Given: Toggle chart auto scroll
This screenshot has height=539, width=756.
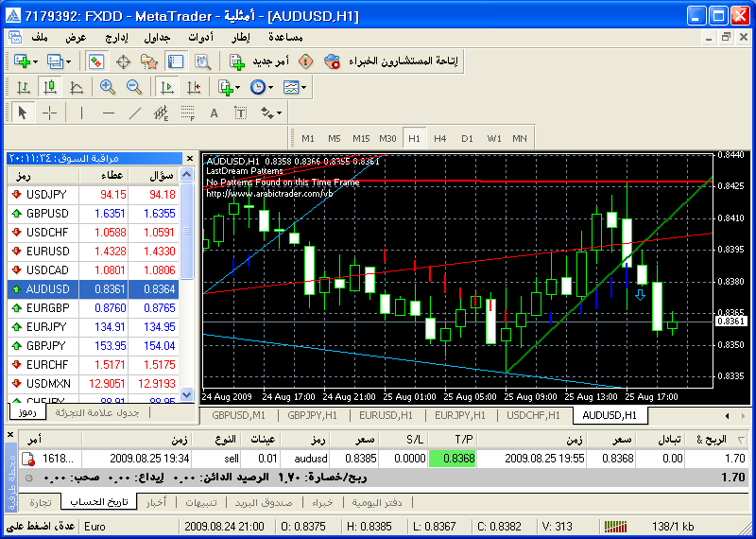Looking at the screenshot, I should (x=167, y=87).
